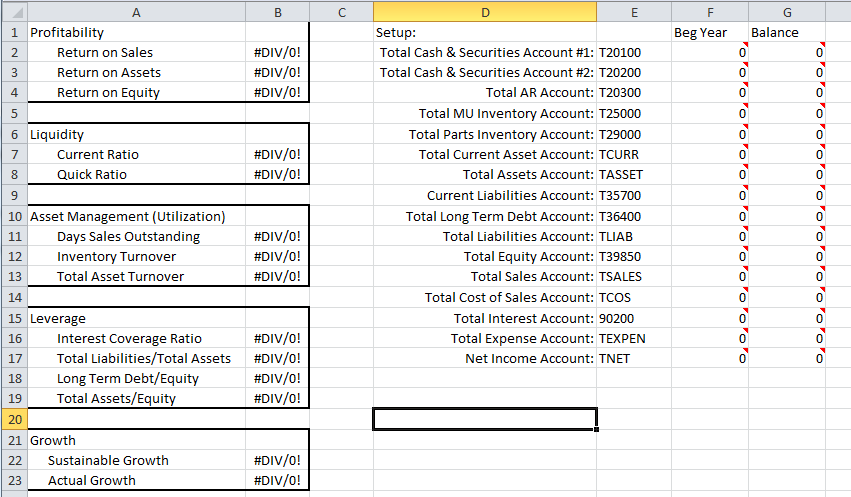Select row 20 header

[13, 419]
